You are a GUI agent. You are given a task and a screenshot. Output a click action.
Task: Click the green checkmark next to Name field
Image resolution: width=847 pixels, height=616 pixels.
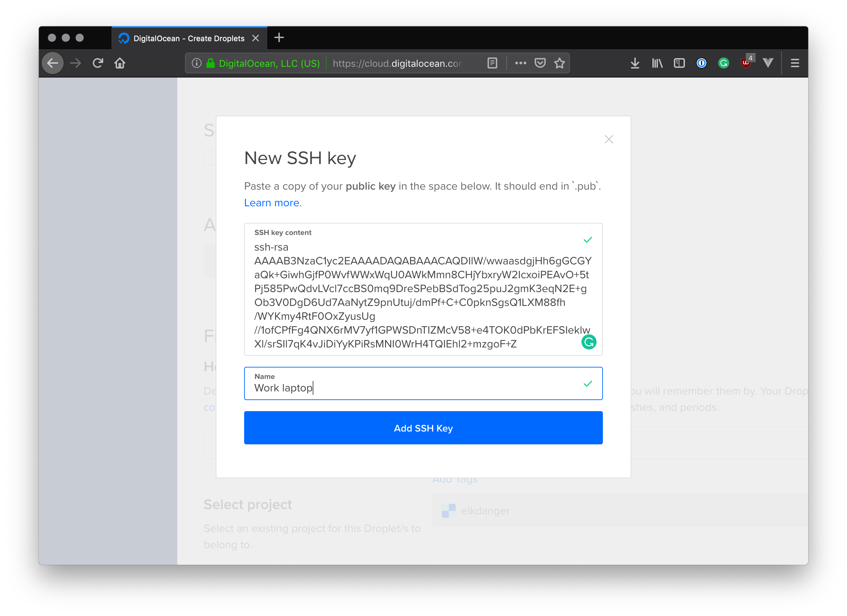(587, 383)
